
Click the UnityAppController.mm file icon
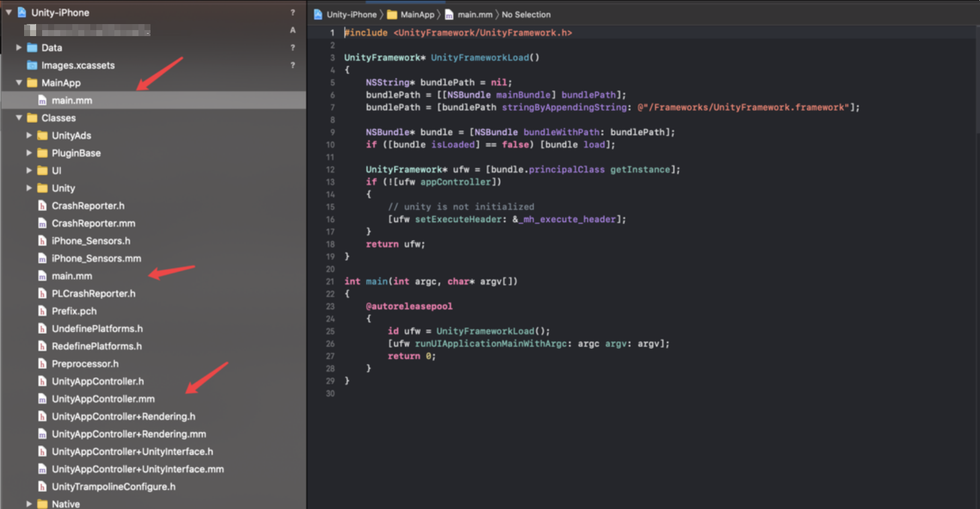(x=42, y=398)
